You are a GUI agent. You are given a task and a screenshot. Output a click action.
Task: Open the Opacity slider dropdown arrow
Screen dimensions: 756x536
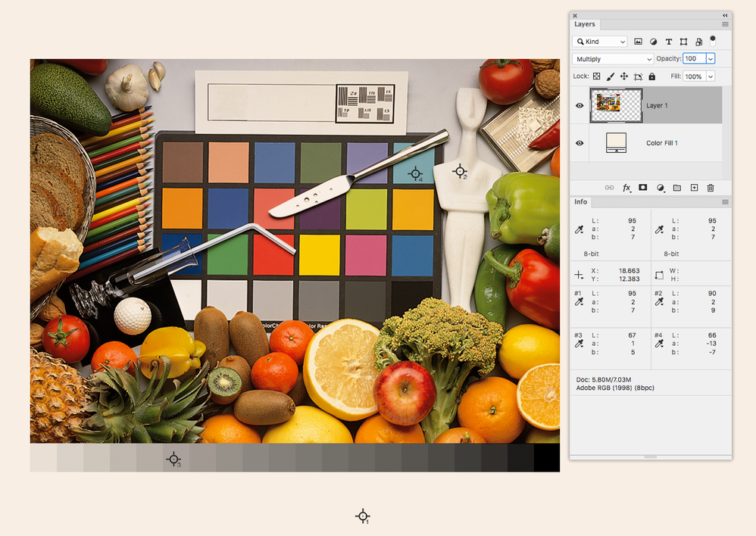pyautogui.click(x=711, y=59)
